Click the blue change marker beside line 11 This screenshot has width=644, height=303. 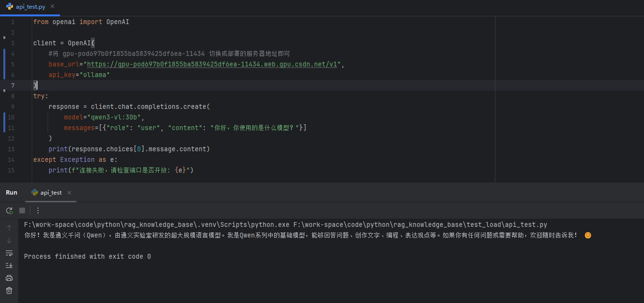tap(4, 128)
